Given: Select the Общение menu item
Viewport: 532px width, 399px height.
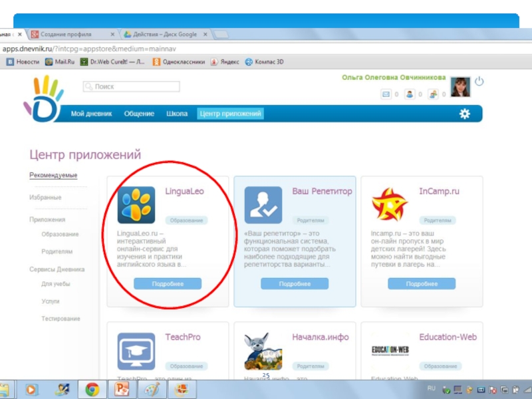Looking at the screenshot, I should click(x=139, y=114).
